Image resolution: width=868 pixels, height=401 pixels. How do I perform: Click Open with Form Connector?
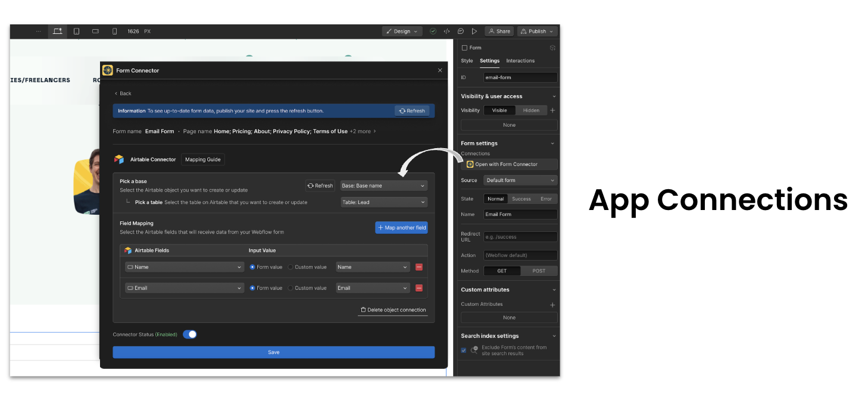tap(509, 164)
